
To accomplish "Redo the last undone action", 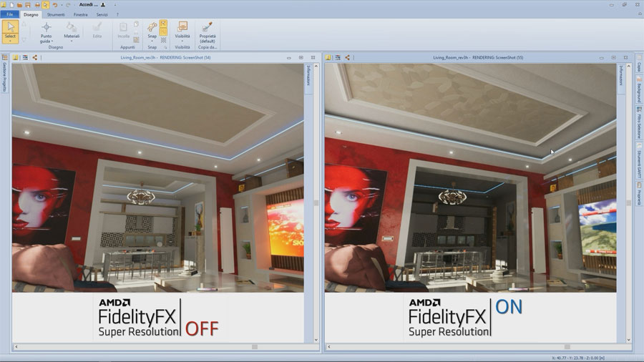I will coord(68,5).
